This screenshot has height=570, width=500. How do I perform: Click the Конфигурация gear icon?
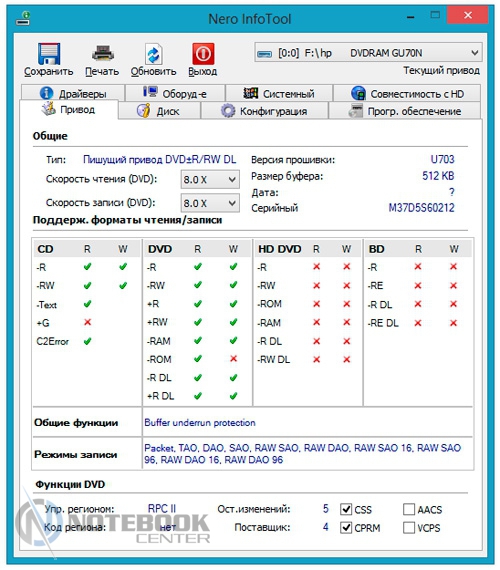click(228, 111)
